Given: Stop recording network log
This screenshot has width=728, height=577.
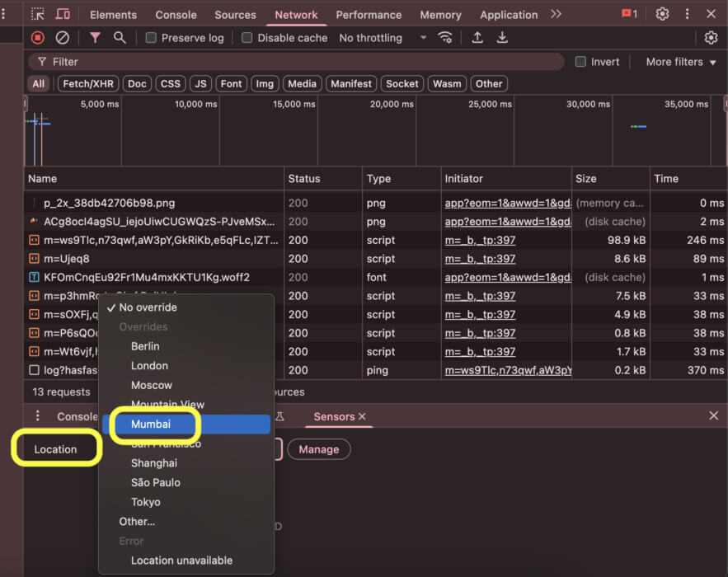Looking at the screenshot, I should (x=38, y=38).
